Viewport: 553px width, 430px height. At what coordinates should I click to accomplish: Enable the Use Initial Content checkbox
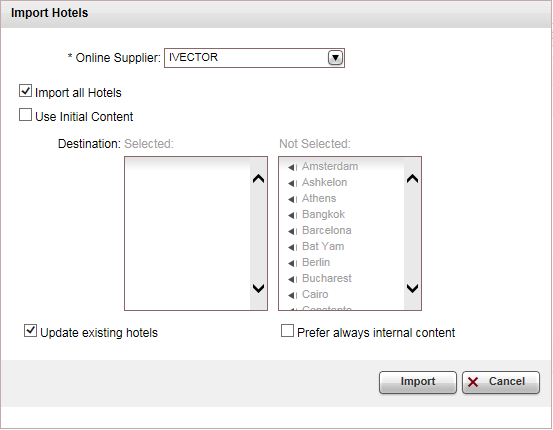pos(25,115)
